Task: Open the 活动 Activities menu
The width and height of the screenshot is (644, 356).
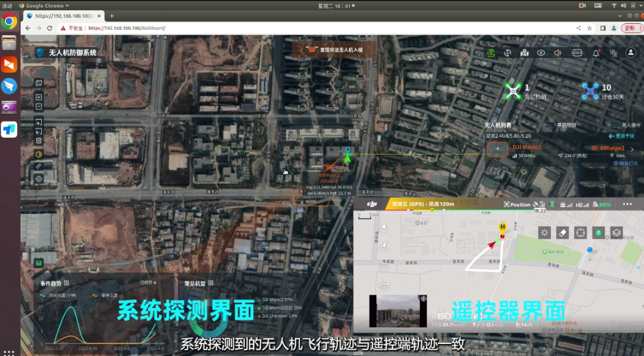Action: [x=7, y=5]
